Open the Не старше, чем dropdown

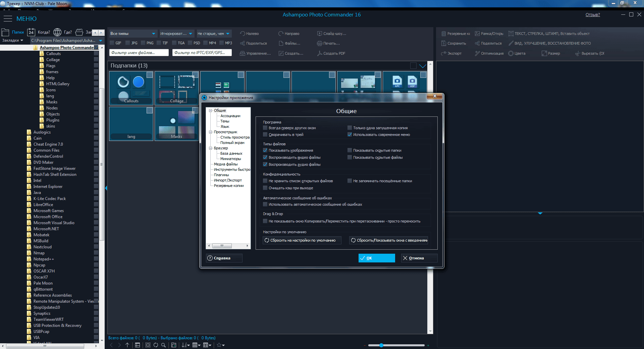[214, 34]
